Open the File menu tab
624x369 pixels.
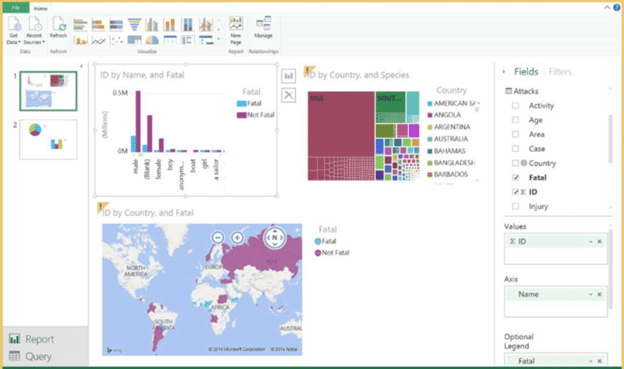[16, 8]
